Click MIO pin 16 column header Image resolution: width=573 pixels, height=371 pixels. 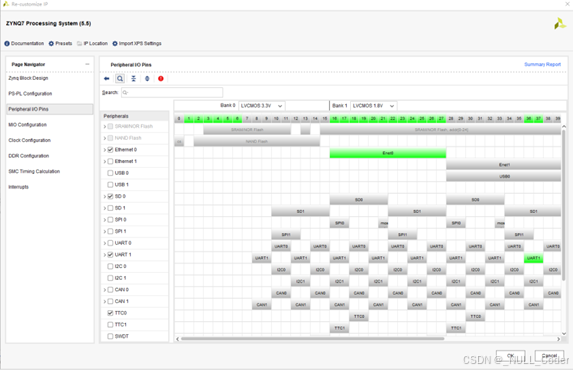coord(334,119)
